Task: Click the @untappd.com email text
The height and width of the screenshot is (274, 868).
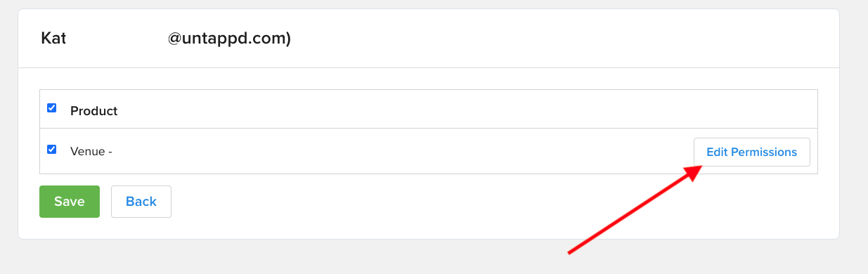Action: tap(229, 39)
